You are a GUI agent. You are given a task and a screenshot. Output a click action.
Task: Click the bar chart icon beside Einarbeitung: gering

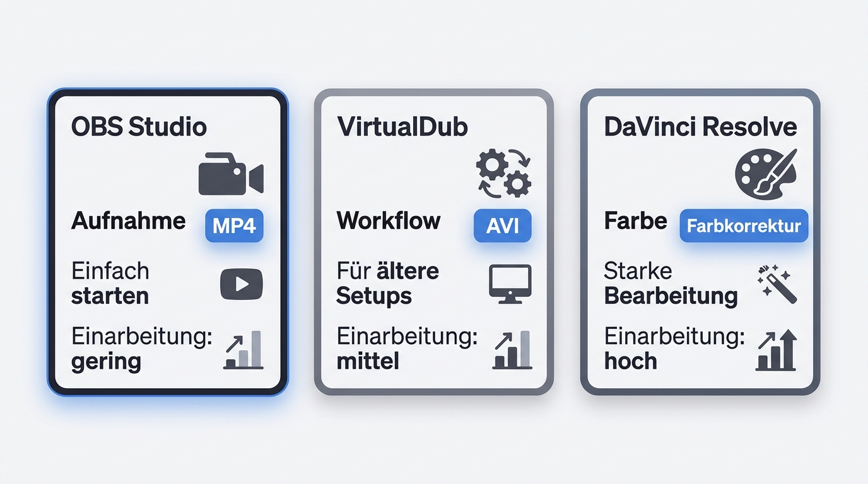click(243, 350)
